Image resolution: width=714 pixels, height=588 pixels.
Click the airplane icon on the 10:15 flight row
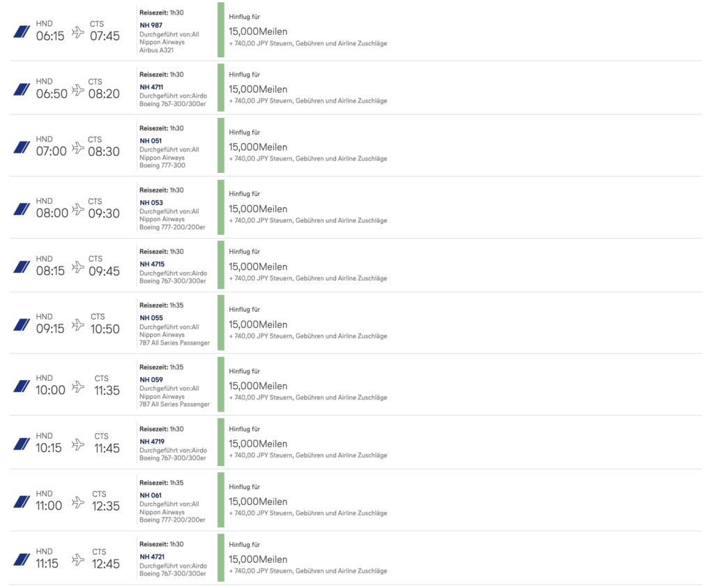78,443
